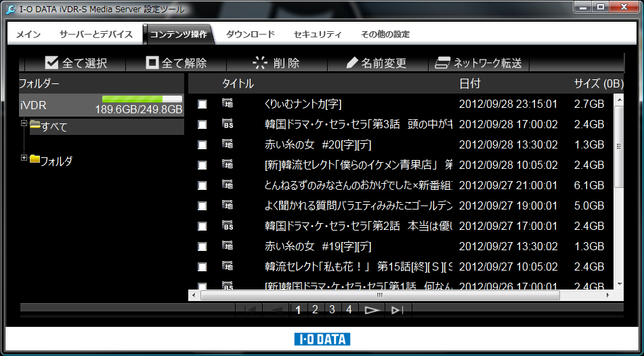Click the horizontal scrollbar thumb
This screenshot has width=644, height=356.
pos(380,295)
